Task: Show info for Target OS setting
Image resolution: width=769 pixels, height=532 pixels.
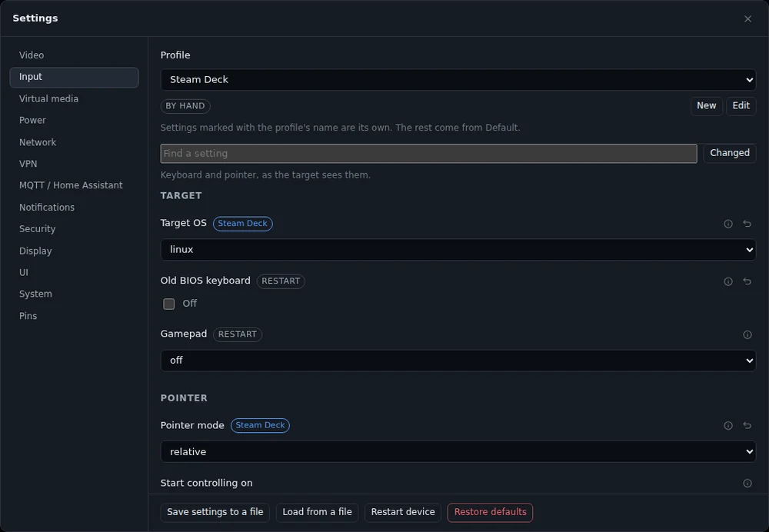Action: 727,224
